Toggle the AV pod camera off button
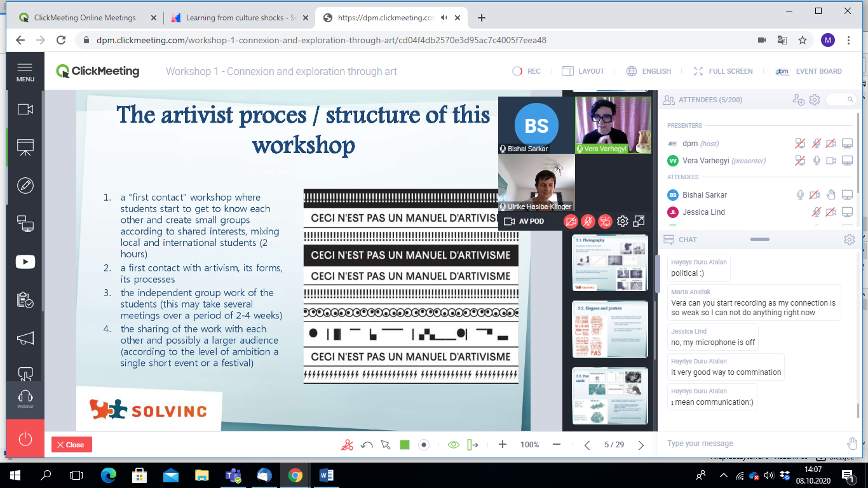 [571, 221]
